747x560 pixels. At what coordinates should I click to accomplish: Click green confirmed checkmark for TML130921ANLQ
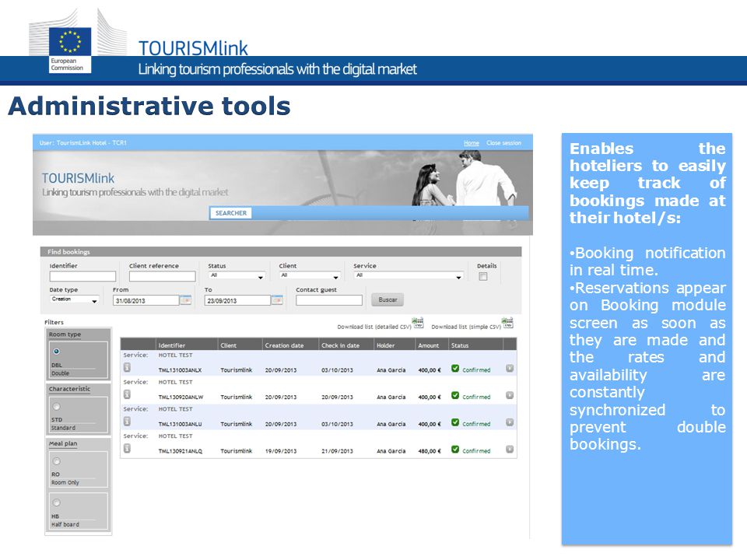[455, 449]
